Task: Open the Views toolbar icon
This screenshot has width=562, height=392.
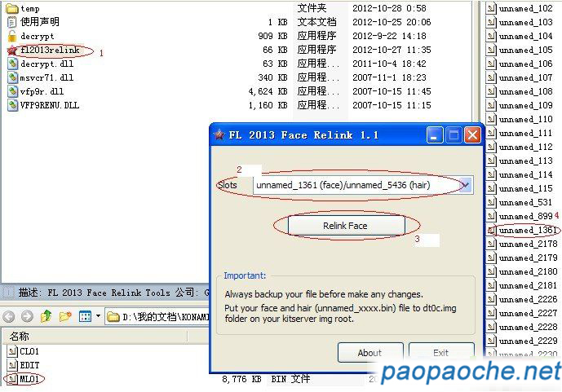Action: coord(86,316)
